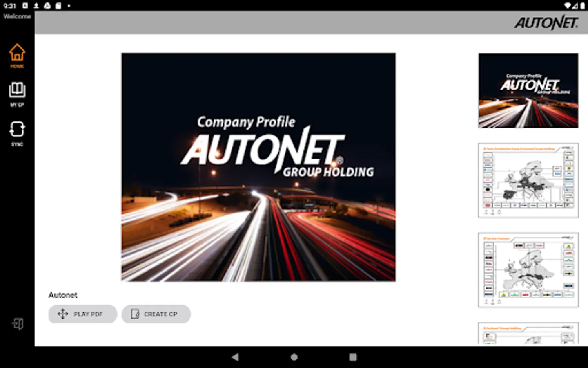The height and width of the screenshot is (368, 588).
Task: Select the second page thumbnail with Europe map
Action: pos(528,180)
